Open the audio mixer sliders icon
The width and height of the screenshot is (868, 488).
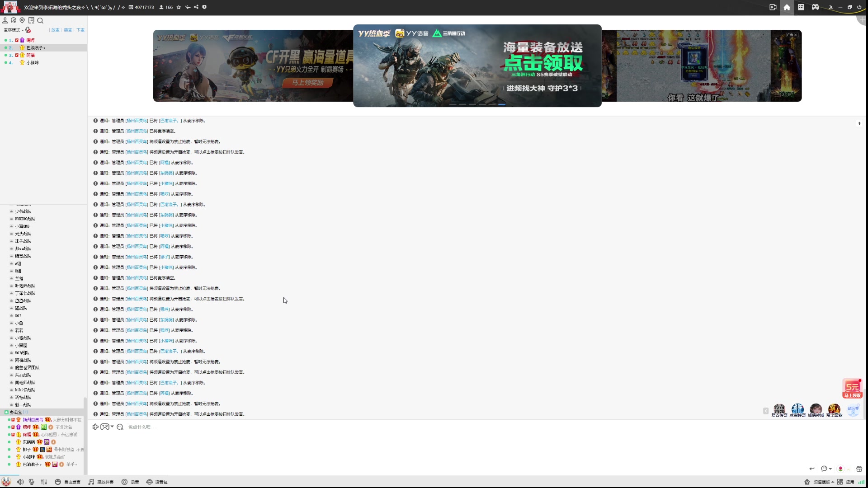(x=44, y=482)
